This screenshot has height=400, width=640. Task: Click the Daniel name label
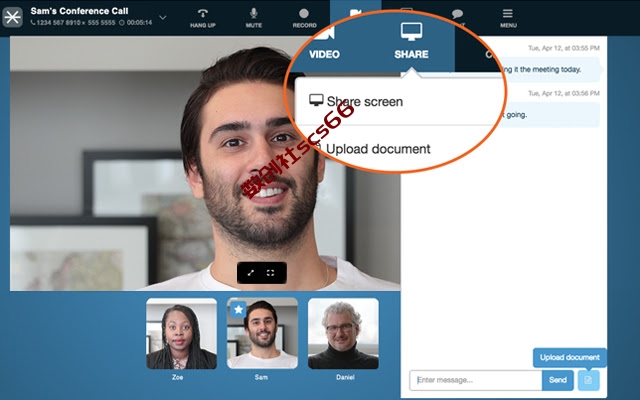coord(345,377)
